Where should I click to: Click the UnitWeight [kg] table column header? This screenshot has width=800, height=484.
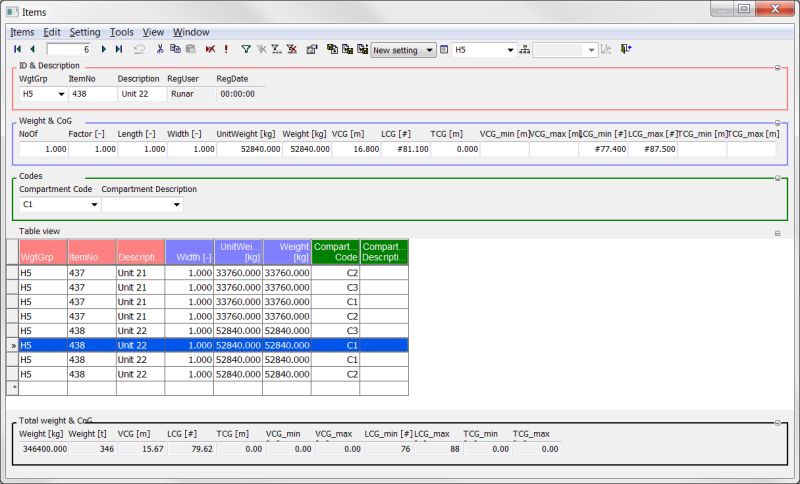[x=238, y=252]
